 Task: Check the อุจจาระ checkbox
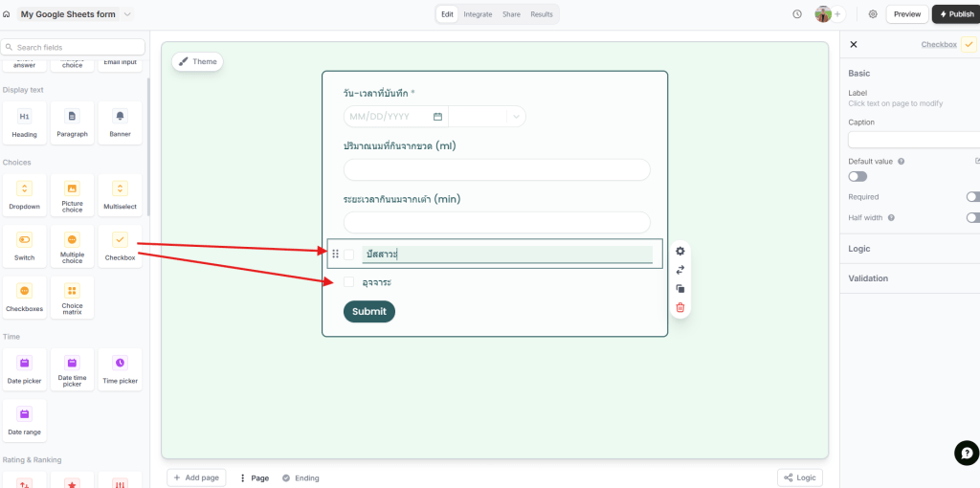(348, 282)
